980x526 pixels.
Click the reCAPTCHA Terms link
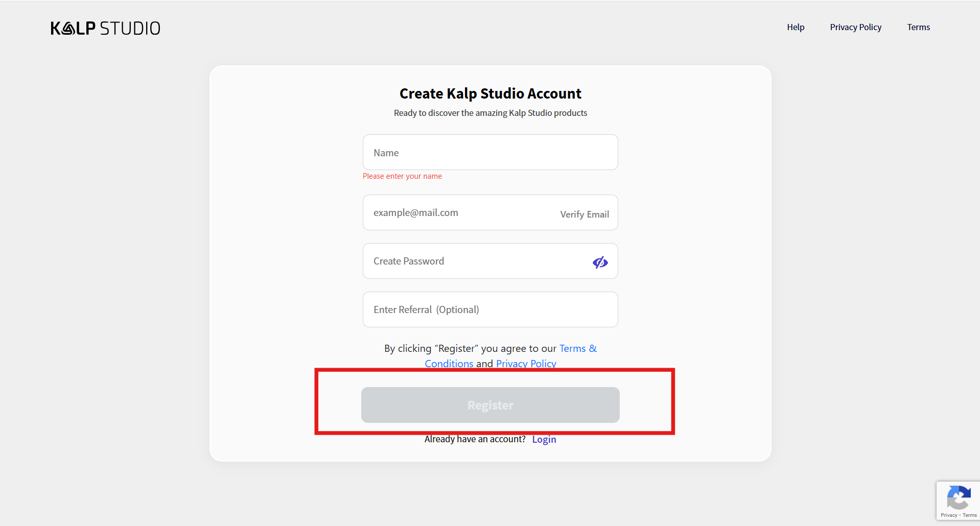(970, 515)
